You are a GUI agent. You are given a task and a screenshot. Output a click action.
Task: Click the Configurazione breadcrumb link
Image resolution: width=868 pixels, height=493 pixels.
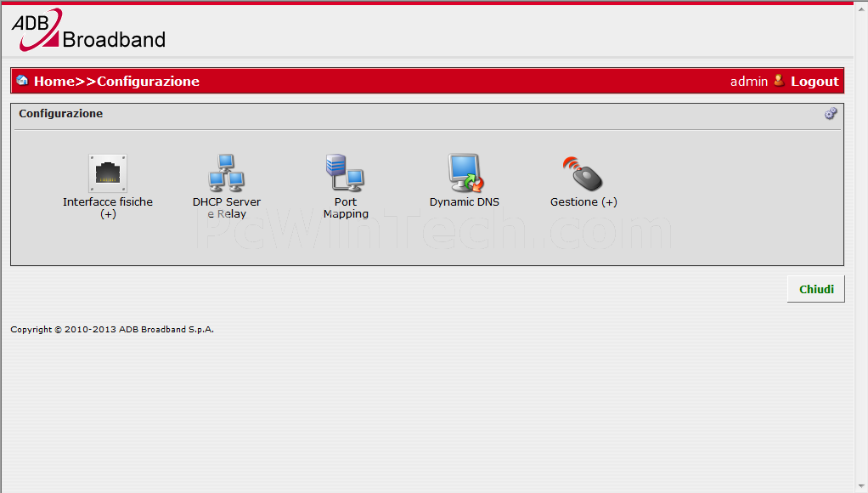[x=148, y=82]
